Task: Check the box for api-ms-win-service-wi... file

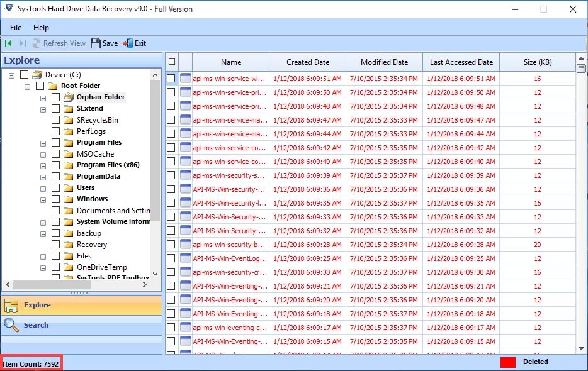Action: (x=171, y=79)
